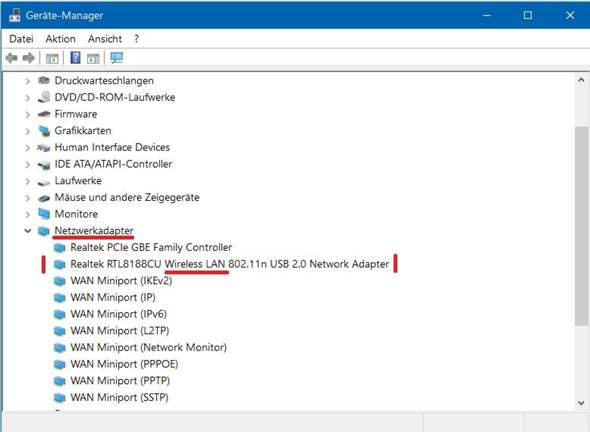Click the Mäuse und andere Zeigegeräte icon
This screenshot has width=590, height=432.
[44, 198]
